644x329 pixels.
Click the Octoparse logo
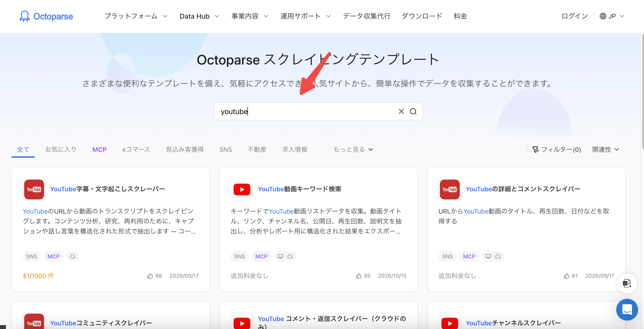tap(46, 16)
